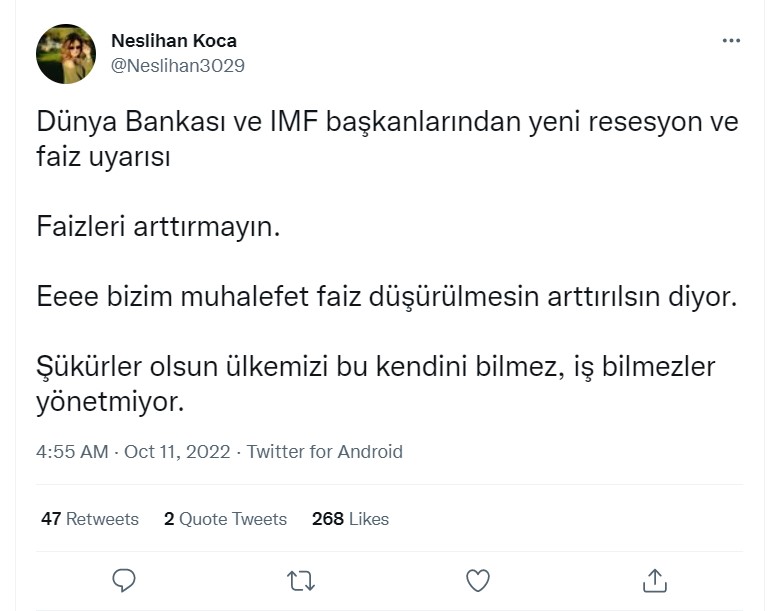Click the 4:55 AM timestamp
The width and height of the screenshot is (775, 611).
pos(71,452)
